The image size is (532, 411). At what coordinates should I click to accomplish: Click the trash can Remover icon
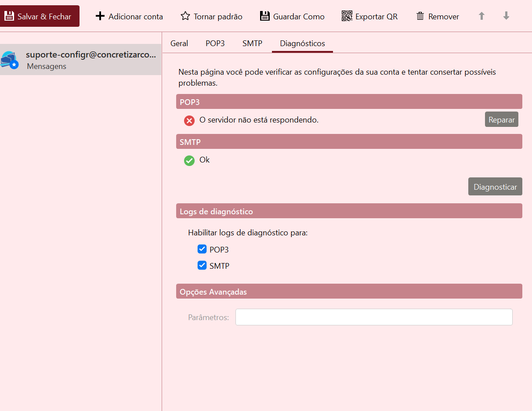point(420,16)
